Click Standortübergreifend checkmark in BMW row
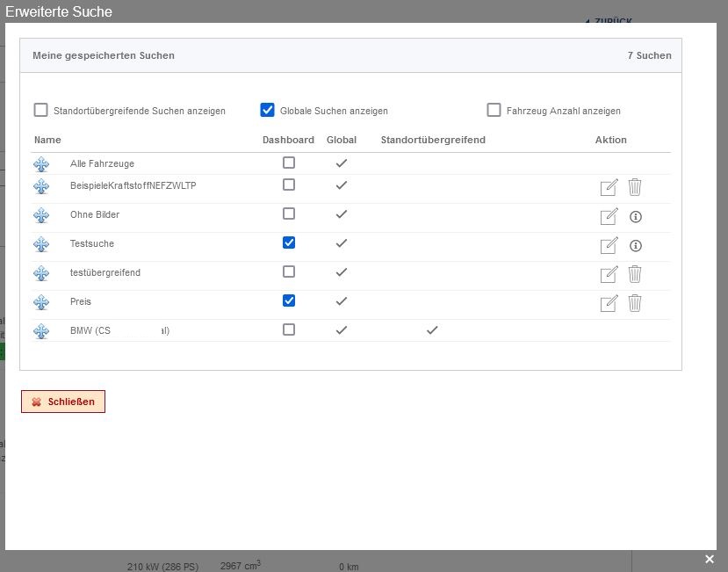The width and height of the screenshot is (728, 572). [432, 330]
